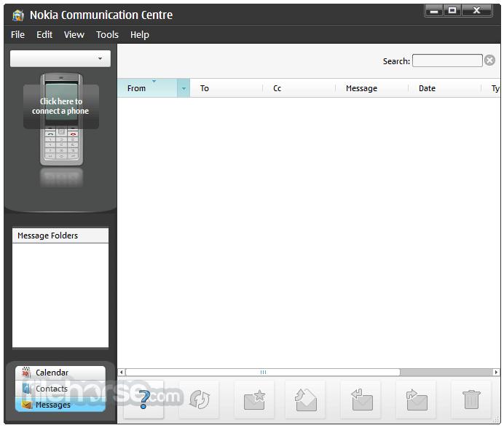Screen dimensions: 504x428
Task: Switch to Contacts view
Action: tap(60, 389)
